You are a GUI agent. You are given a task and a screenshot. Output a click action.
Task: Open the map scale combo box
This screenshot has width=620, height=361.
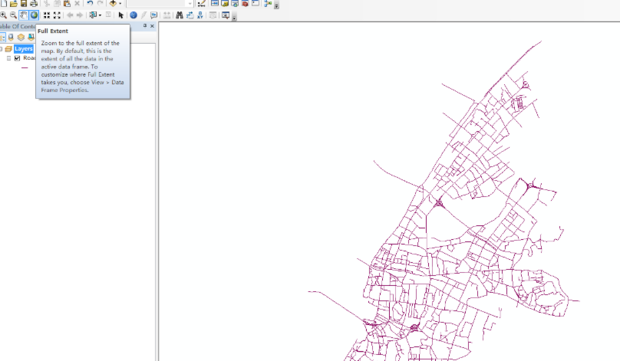pyautogui.click(x=160, y=4)
